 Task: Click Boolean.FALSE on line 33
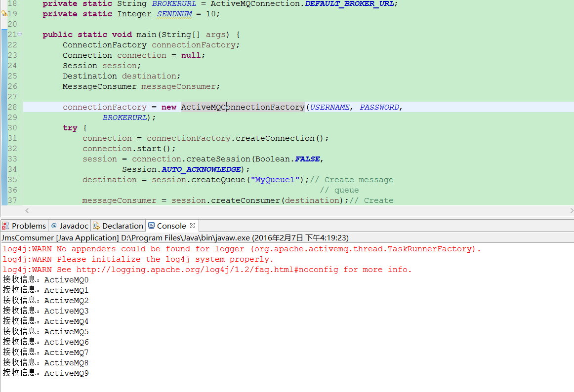(x=287, y=159)
